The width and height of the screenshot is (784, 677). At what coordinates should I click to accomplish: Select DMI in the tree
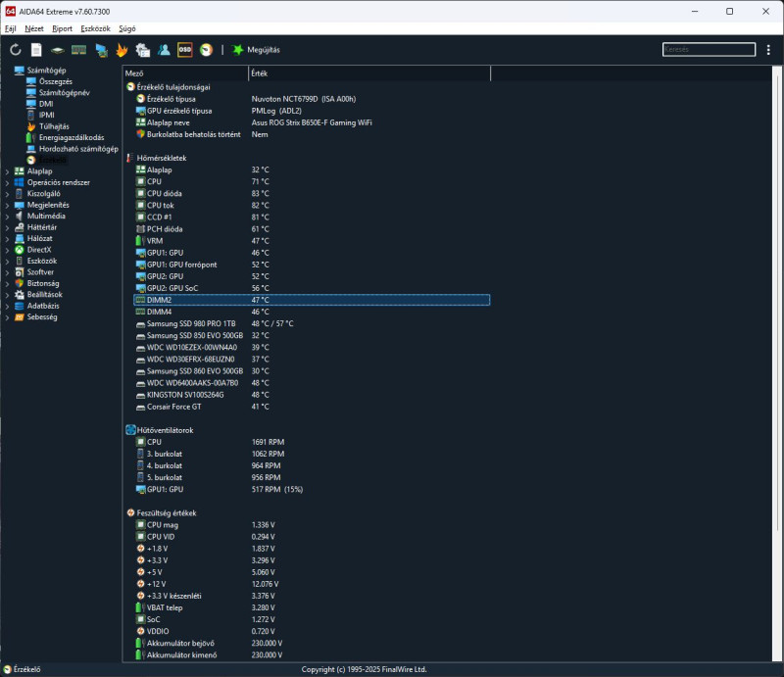point(46,104)
